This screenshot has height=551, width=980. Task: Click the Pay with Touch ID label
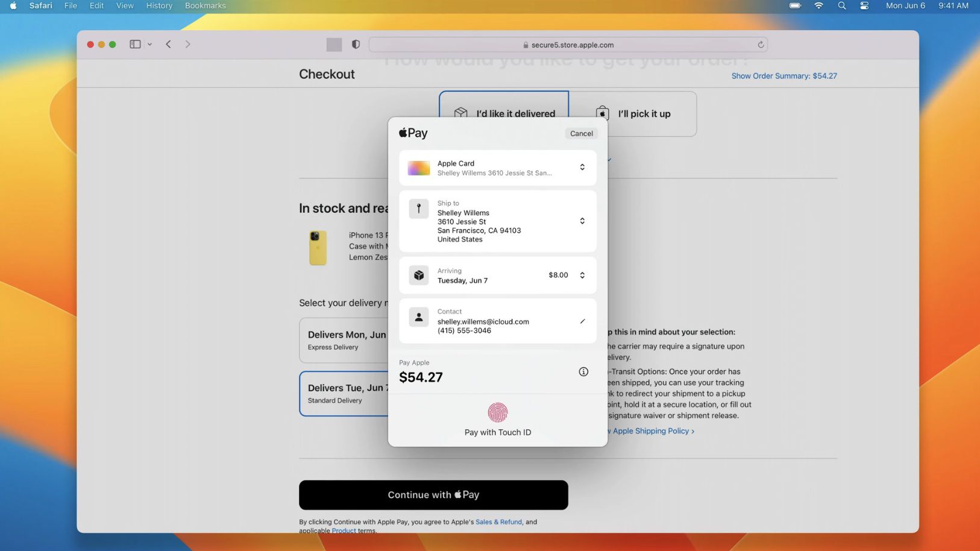pyautogui.click(x=498, y=432)
